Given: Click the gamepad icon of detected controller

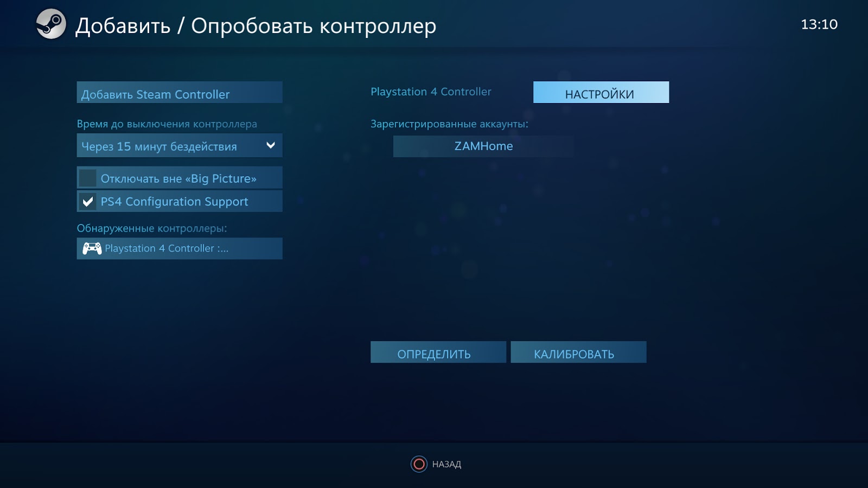Looking at the screenshot, I should point(92,248).
